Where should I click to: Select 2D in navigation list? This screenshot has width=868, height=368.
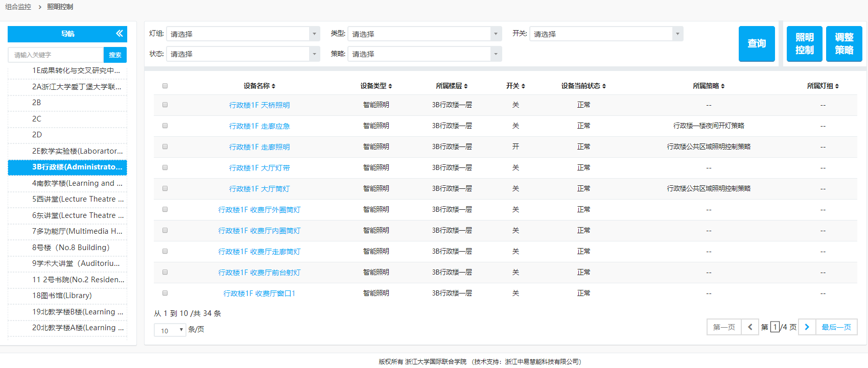(67, 135)
